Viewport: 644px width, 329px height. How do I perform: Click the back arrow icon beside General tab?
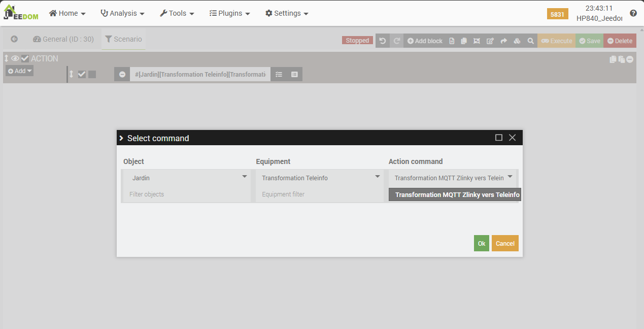click(14, 39)
